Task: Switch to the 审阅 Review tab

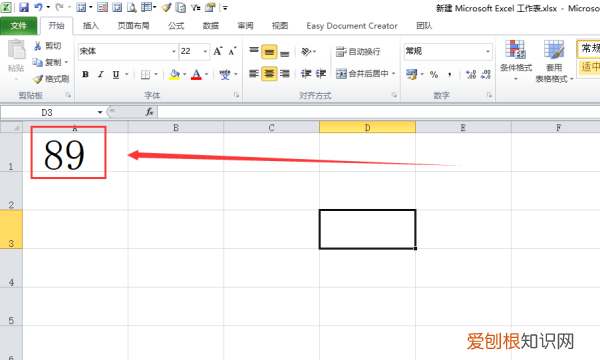Action: coord(245,26)
